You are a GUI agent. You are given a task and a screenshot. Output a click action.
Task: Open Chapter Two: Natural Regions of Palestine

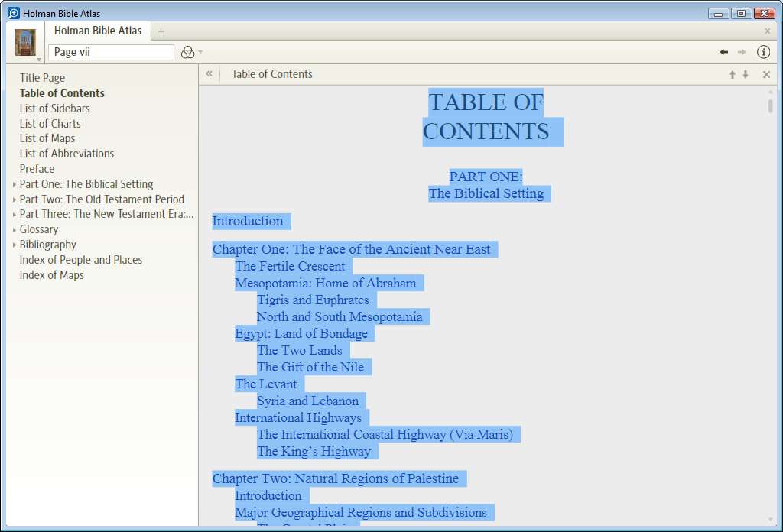[x=336, y=478]
